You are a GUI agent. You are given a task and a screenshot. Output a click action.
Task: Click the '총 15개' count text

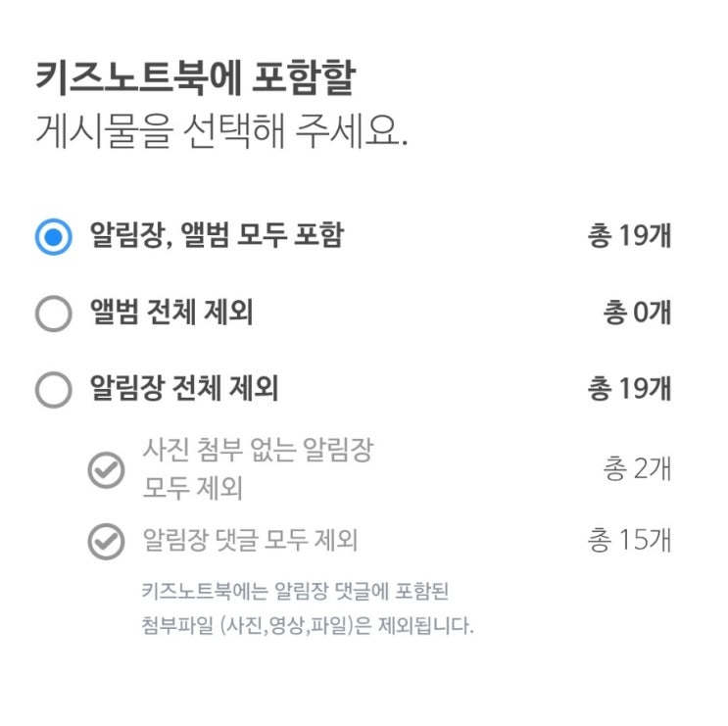pos(629,540)
